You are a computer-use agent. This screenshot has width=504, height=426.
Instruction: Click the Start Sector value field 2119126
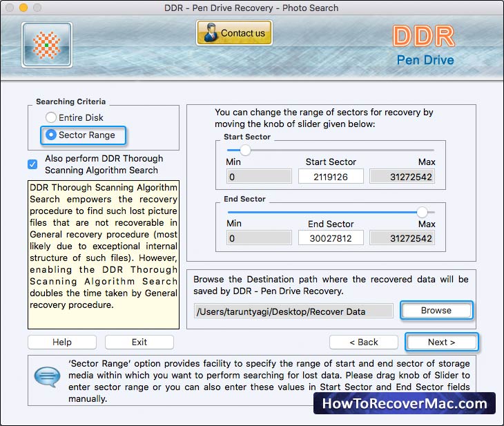[331, 177]
